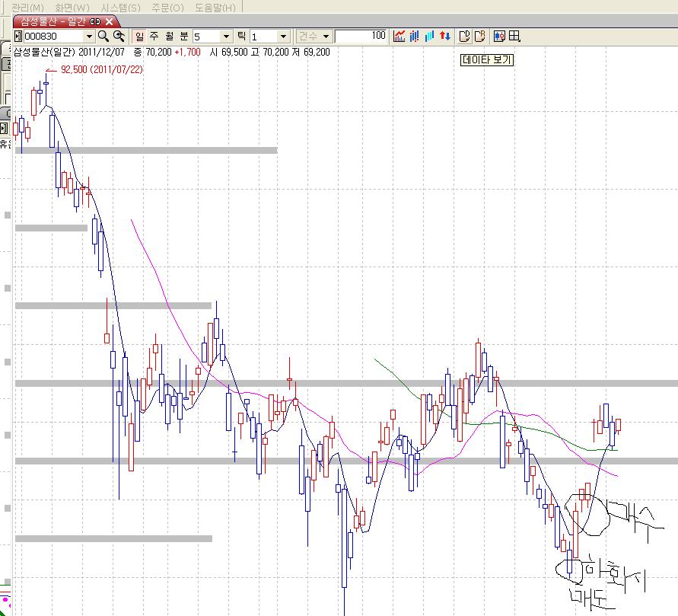This screenshot has height=616, width=678.
Task: Expand the minute interval dropdown showing 5
Action: [226, 36]
